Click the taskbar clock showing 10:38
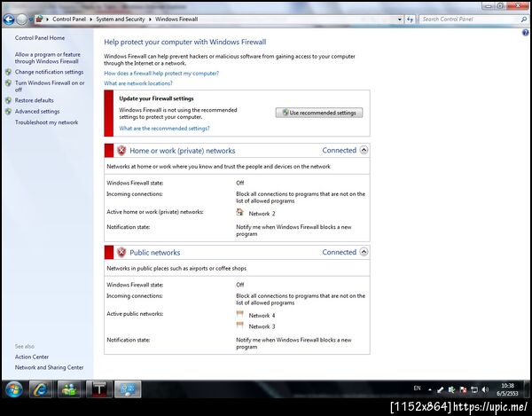532x416 pixels. coord(507,389)
